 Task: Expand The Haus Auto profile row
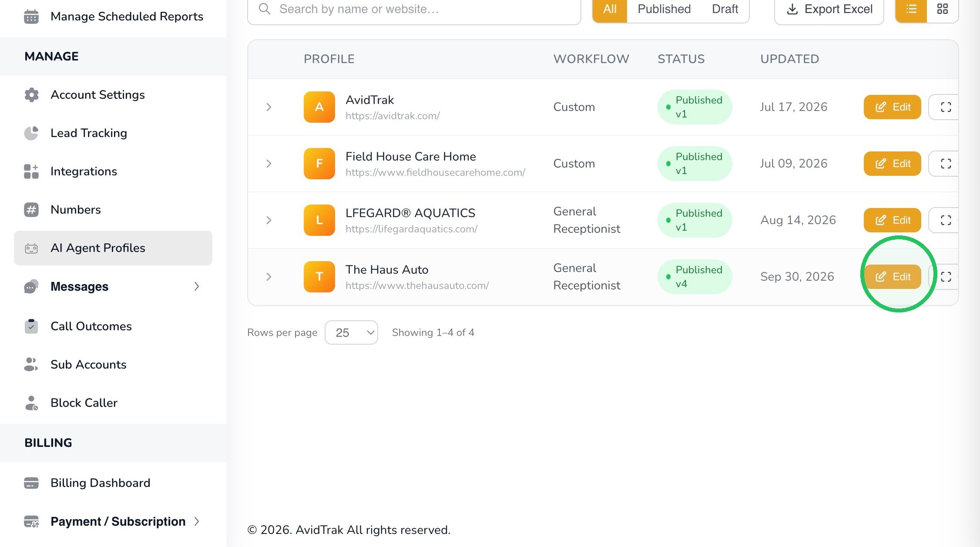269,277
